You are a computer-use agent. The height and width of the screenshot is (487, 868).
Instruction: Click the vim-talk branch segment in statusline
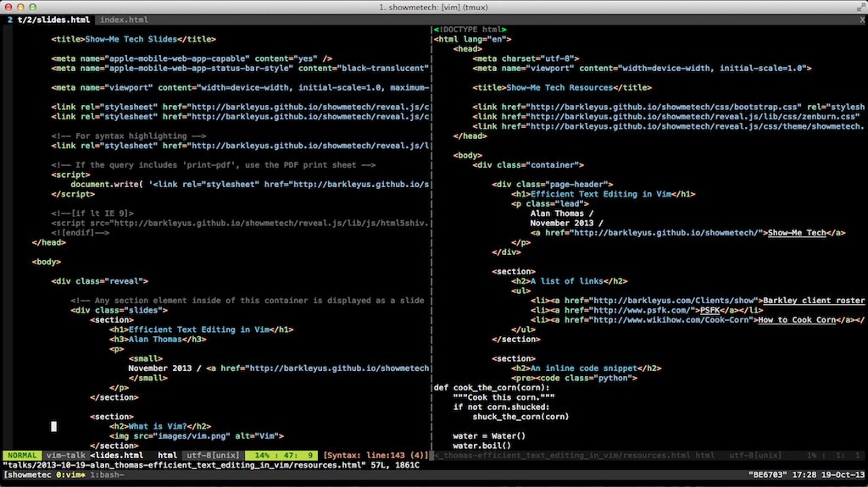(65, 456)
